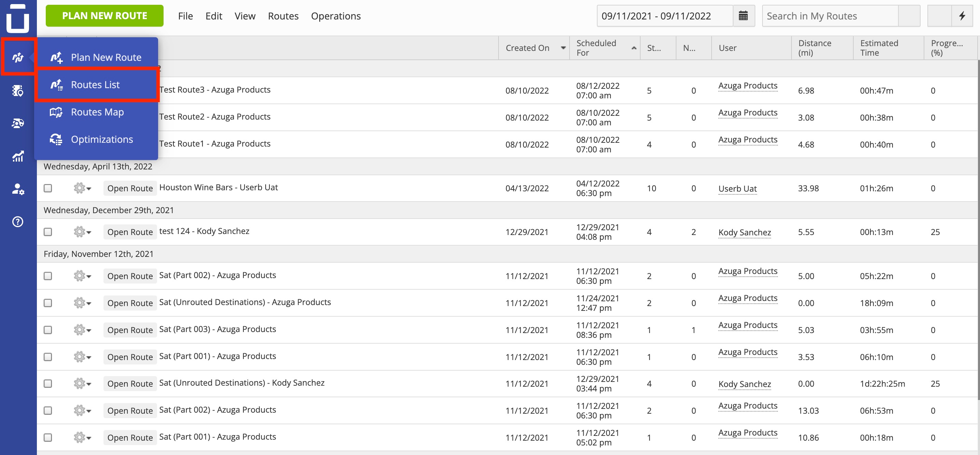Select the Sat (Part 003) route checkbox
The width and height of the screenshot is (980, 455).
[48, 330]
